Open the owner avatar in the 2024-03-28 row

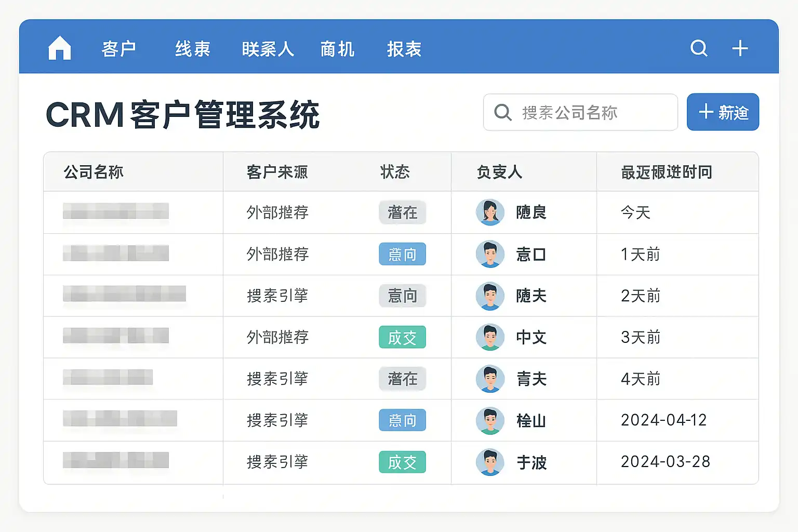click(490, 462)
